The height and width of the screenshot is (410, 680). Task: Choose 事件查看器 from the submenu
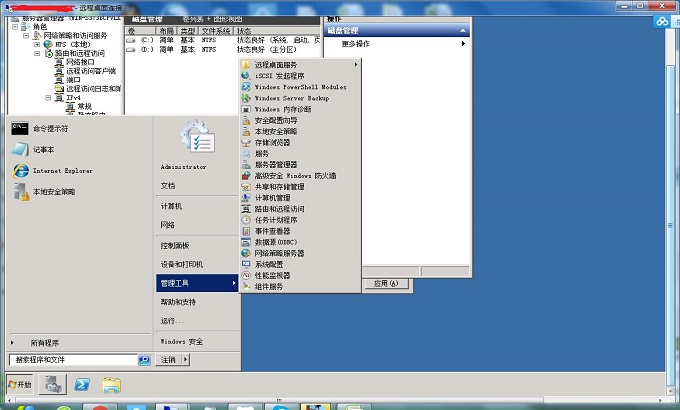276,231
